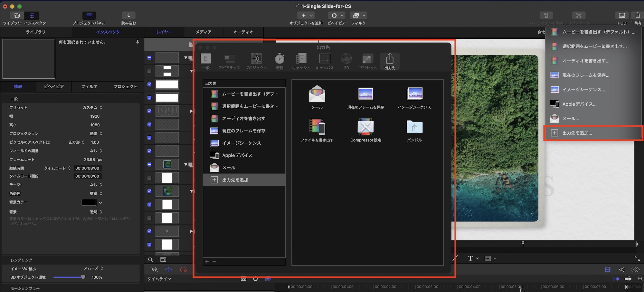Switch to the オーディオ tab

pyautogui.click(x=243, y=32)
